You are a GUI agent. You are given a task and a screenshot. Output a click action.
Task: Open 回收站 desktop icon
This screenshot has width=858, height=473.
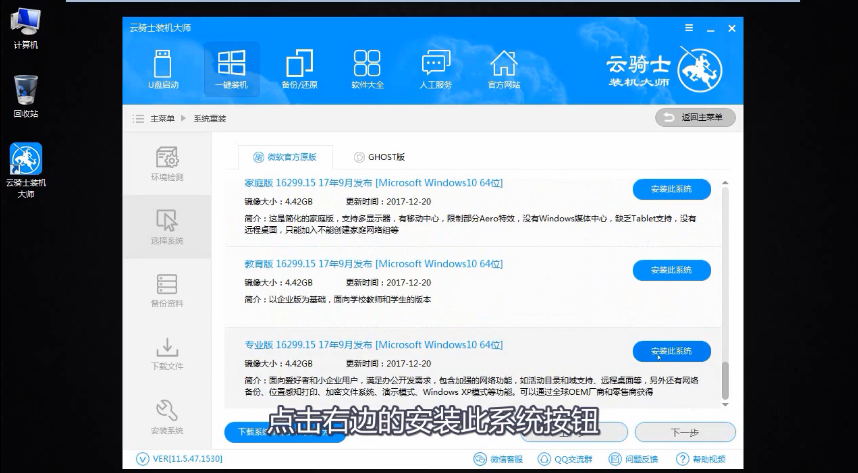[x=26, y=97]
